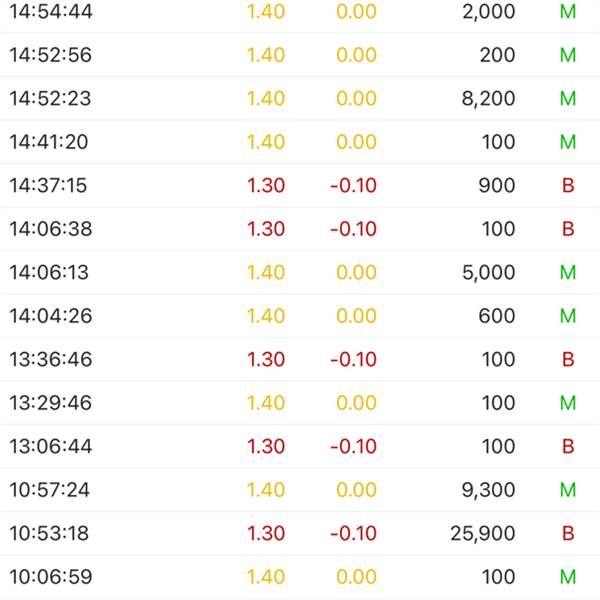Tap the 600 volume value
Viewport: 600px width, 600px height.
[x=497, y=316]
